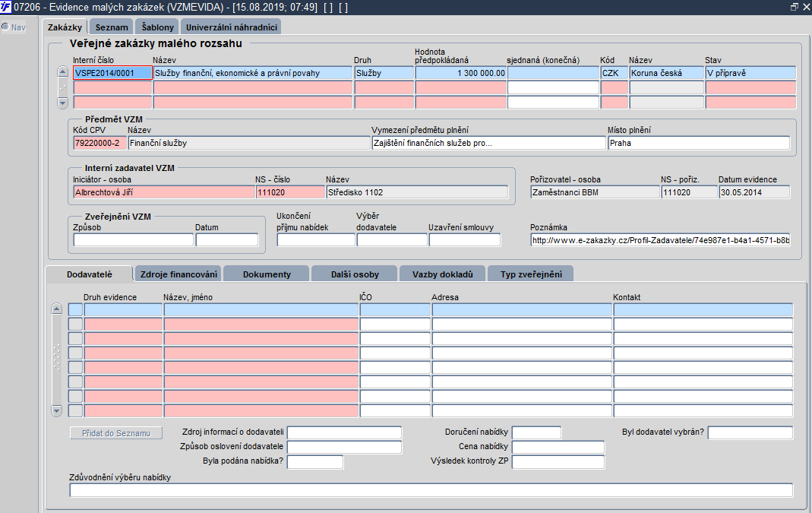The width and height of the screenshot is (812, 513).
Task: Click the application icon in the title bar
Action: coord(5,8)
